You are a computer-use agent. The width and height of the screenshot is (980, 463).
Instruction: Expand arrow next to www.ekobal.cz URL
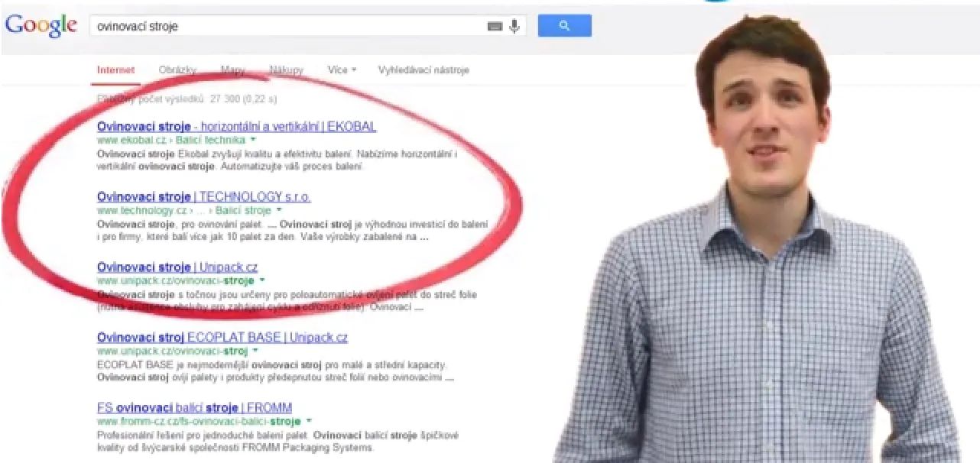click(253, 141)
